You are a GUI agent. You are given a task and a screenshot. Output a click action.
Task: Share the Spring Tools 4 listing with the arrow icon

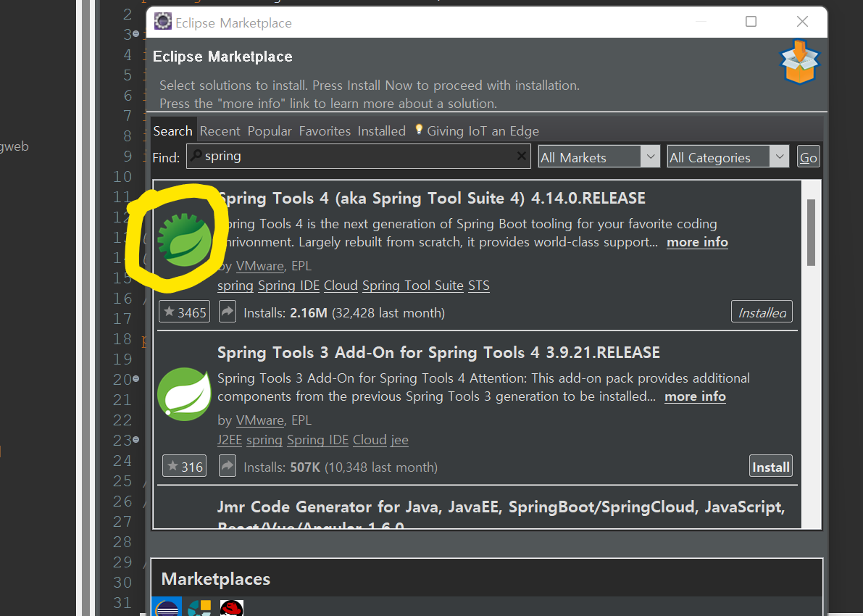coord(228,312)
